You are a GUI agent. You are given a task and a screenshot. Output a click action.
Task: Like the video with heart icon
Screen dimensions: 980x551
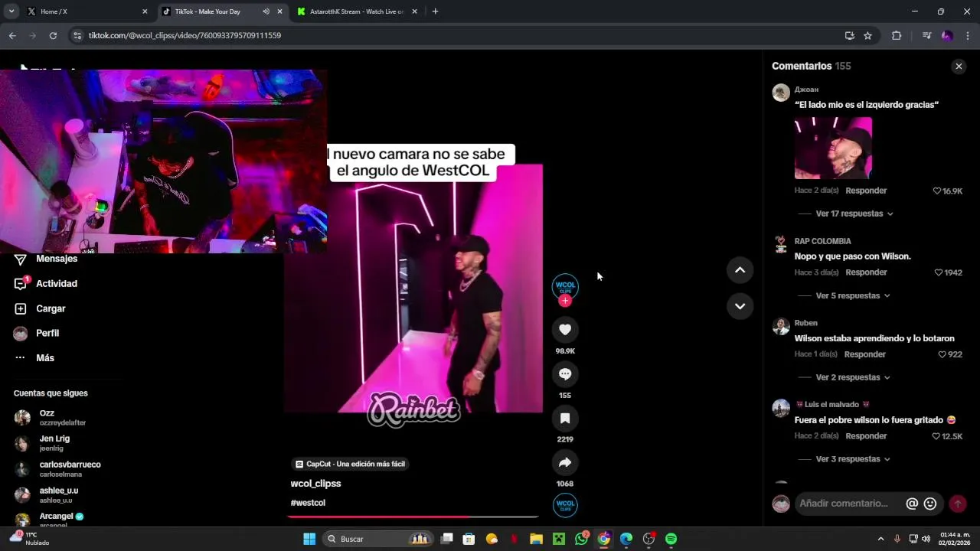coord(565,330)
